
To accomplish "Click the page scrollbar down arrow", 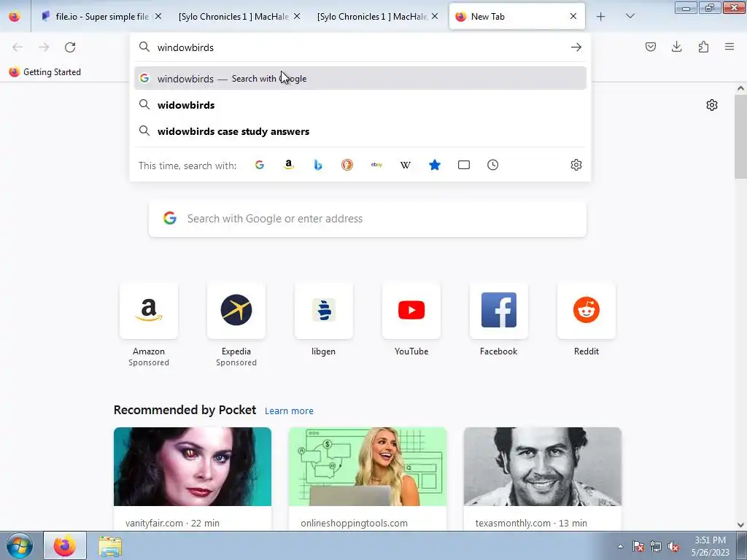I will click(x=740, y=525).
